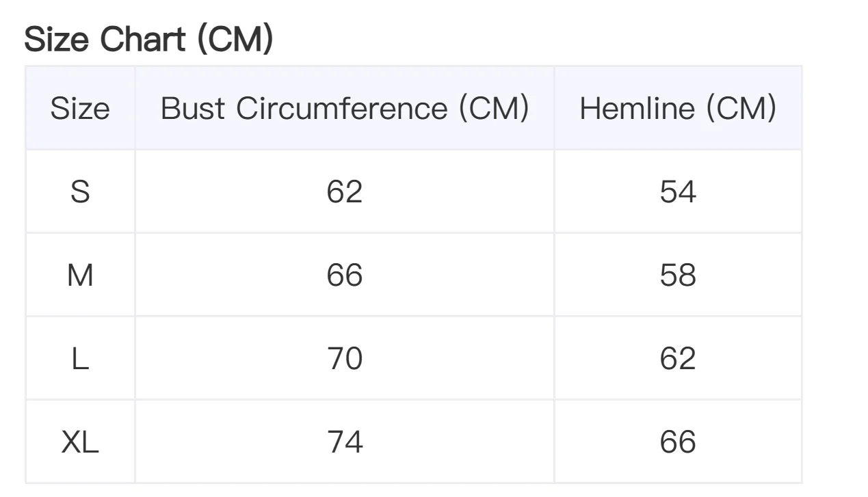Click hemline value 62 in the L row

(x=678, y=359)
